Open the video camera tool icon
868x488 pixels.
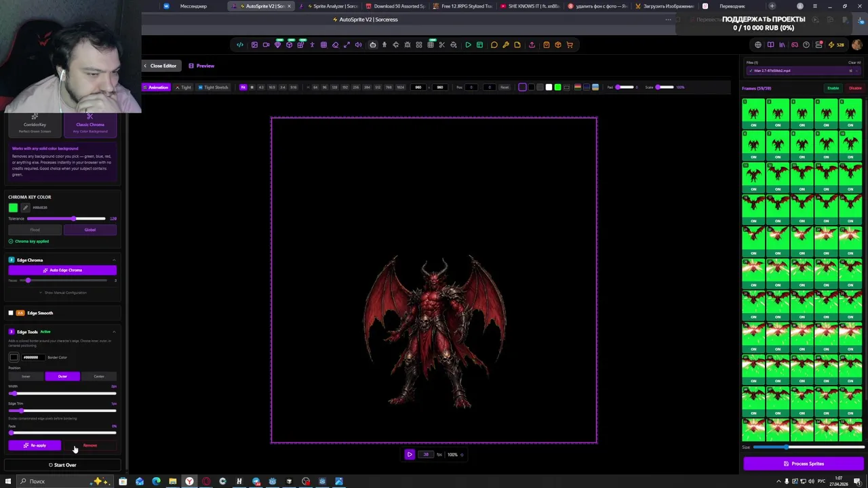[x=266, y=45]
